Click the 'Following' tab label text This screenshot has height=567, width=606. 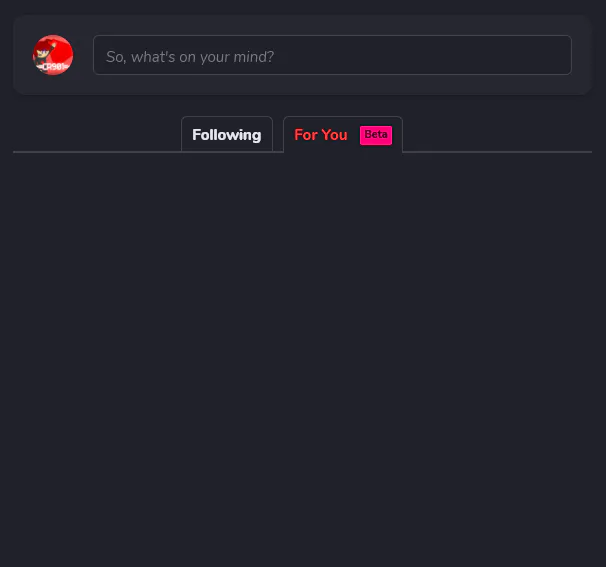[227, 135]
